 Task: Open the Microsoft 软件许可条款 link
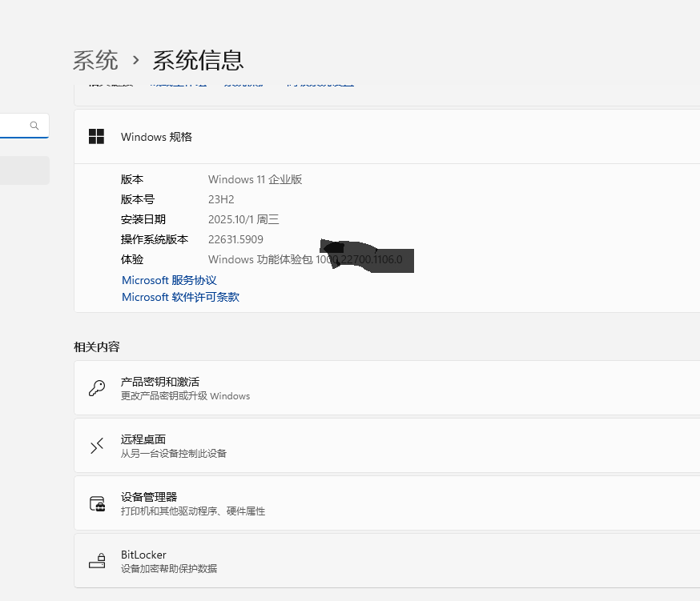[179, 297]
